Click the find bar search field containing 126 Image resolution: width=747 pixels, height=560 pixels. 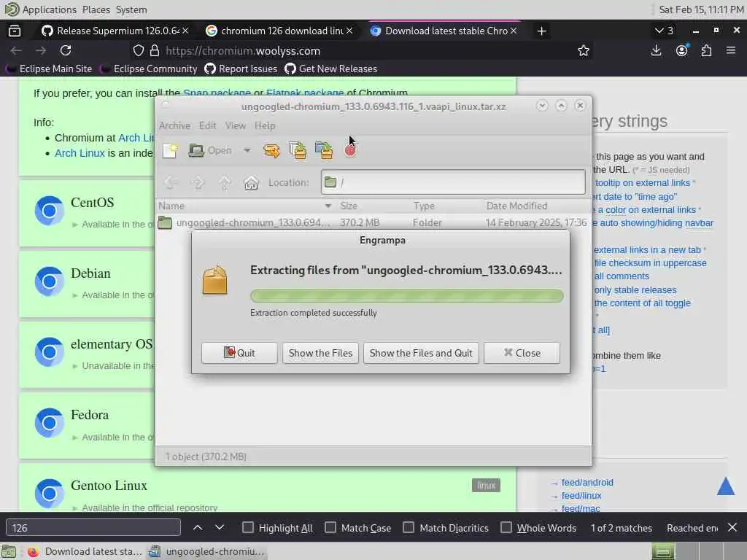pyautogui.click(x=93, y=528)
